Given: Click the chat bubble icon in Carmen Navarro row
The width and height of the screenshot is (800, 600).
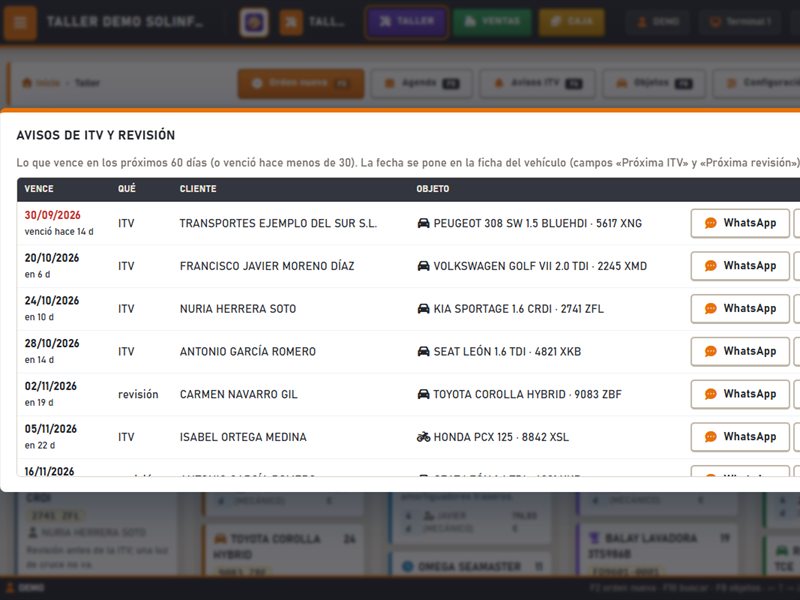Looking at the screenshot, I should click(x=710, y=394).
